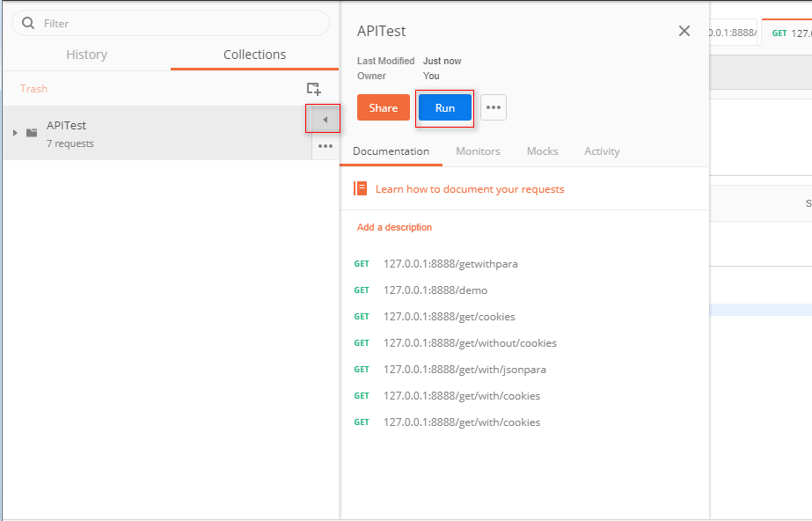Image resolution: width=812 pixels, height=521 pixels.
Task: Switch to the History tab
Action: pyautogui.click(x=86, y=55)
